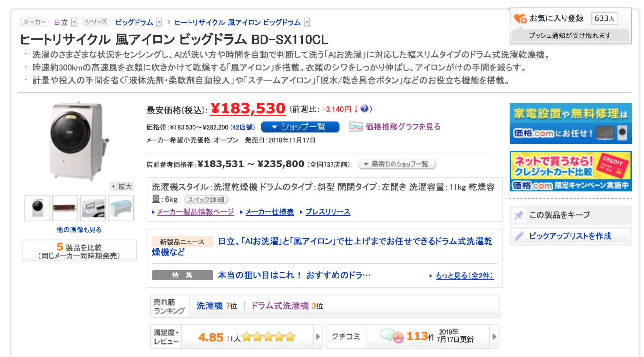Click the スペック詳細 button
This screenshot has height=357, width=644.
(x=206, y=200)
